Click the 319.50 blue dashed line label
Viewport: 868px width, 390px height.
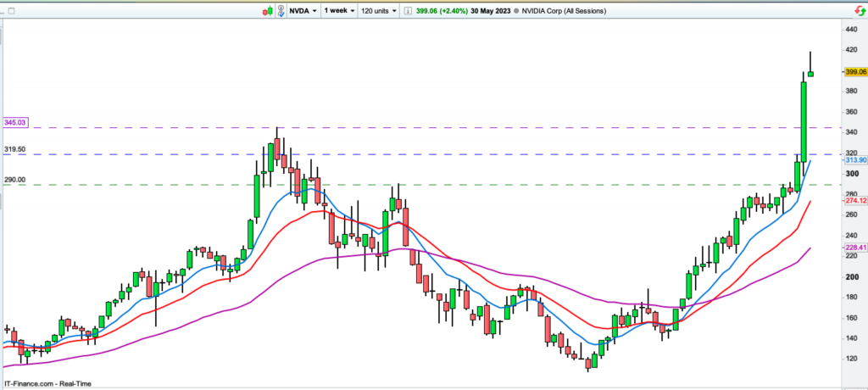[x=14, y=149]
